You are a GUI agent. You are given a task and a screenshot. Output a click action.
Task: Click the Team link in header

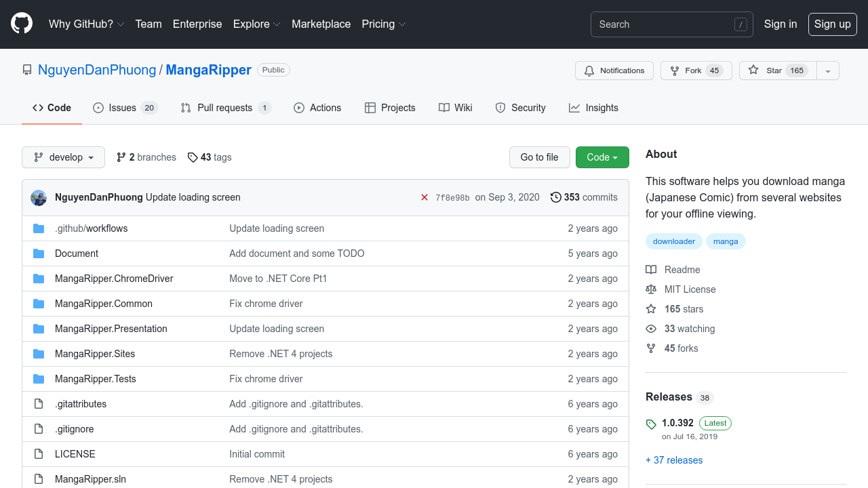(x=149, y=24)
